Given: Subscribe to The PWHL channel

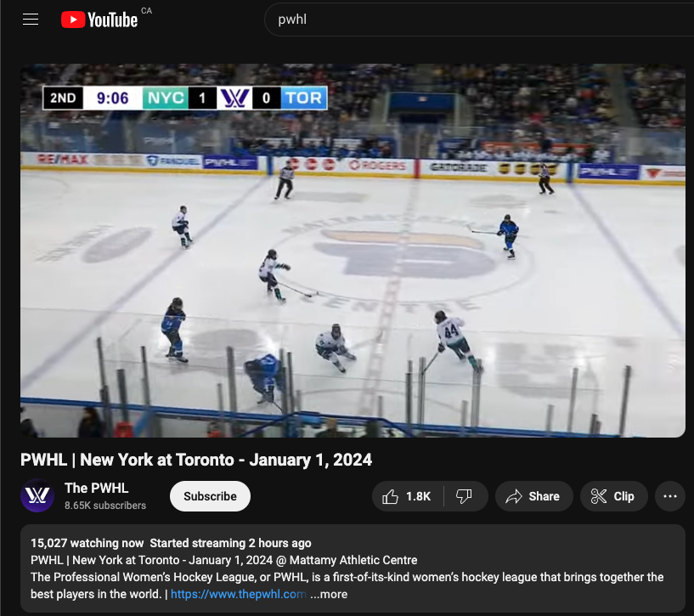Looking at the screenshot, I should [x=210, y=496].
